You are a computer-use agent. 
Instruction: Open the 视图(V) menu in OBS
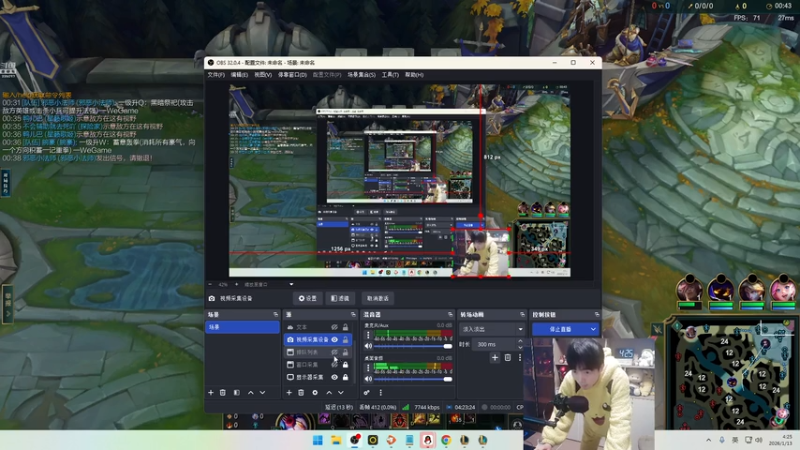(x=263, y=74)
